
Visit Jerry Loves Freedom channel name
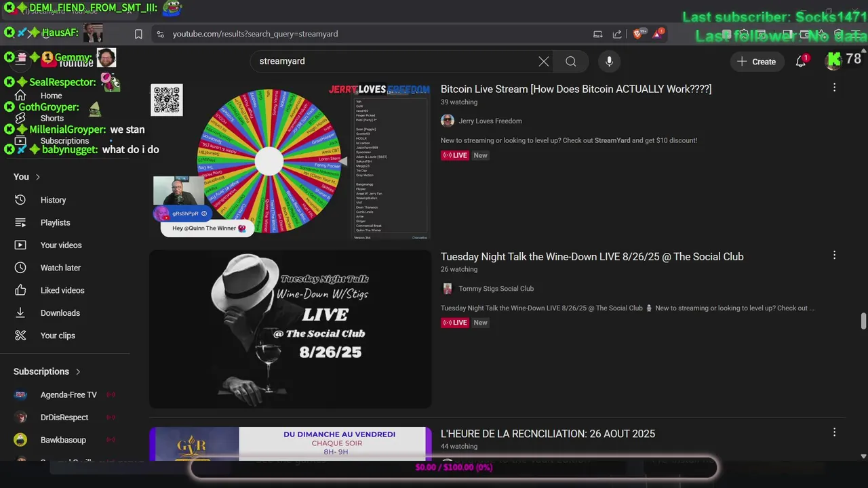490,121
